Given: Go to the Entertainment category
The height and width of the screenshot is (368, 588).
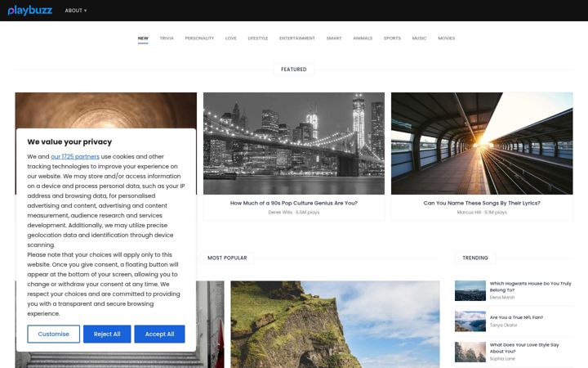Looking at the screenshot, I should 297,38.
